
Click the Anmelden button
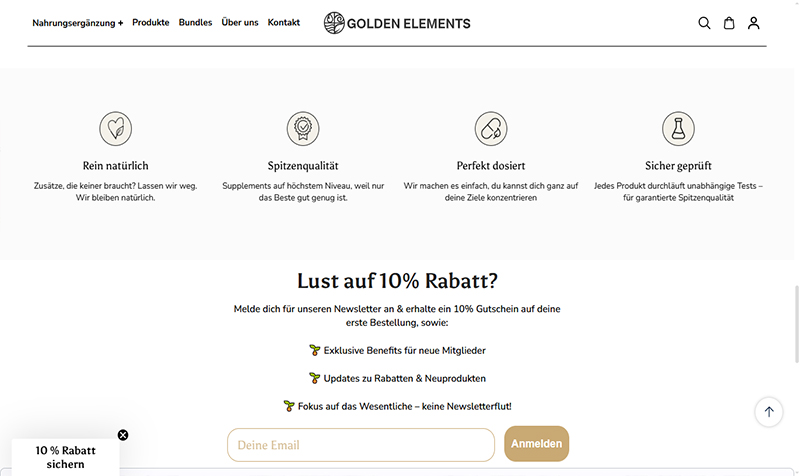coord(536,444)
